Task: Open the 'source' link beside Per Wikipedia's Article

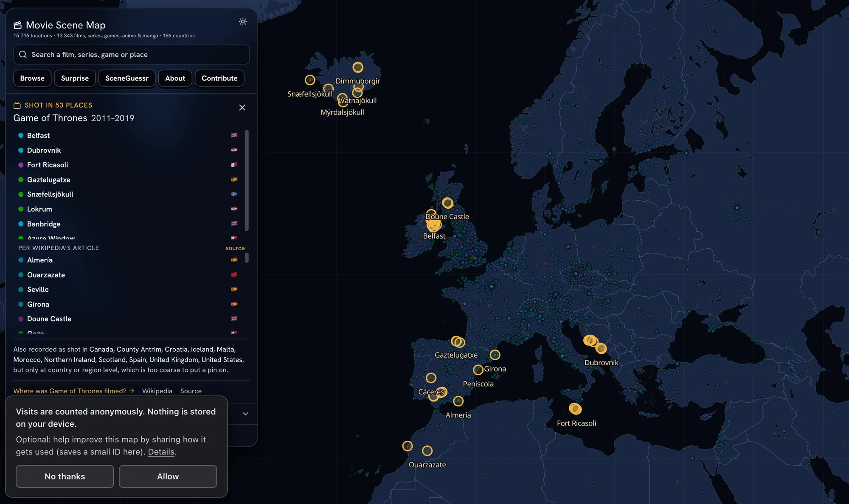Action: (x=235, y=248)
